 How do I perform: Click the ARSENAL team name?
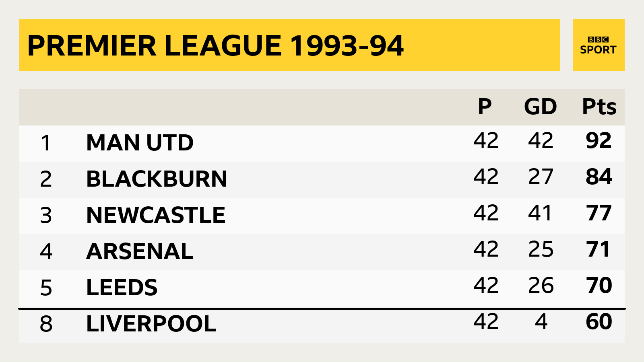tap(140, 251)
